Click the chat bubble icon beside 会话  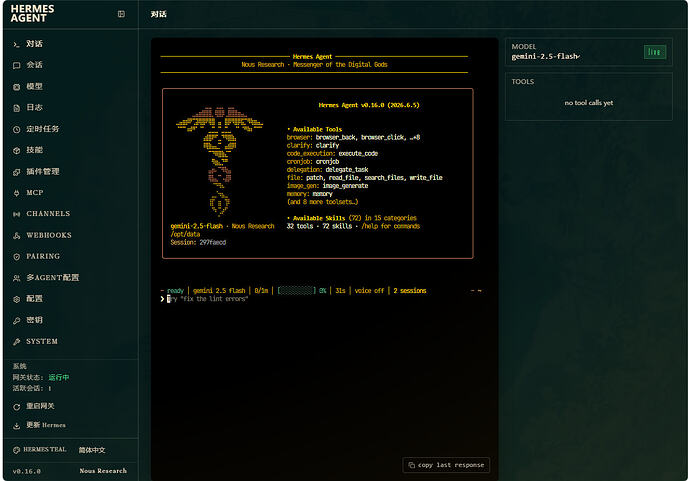[16, 65]
